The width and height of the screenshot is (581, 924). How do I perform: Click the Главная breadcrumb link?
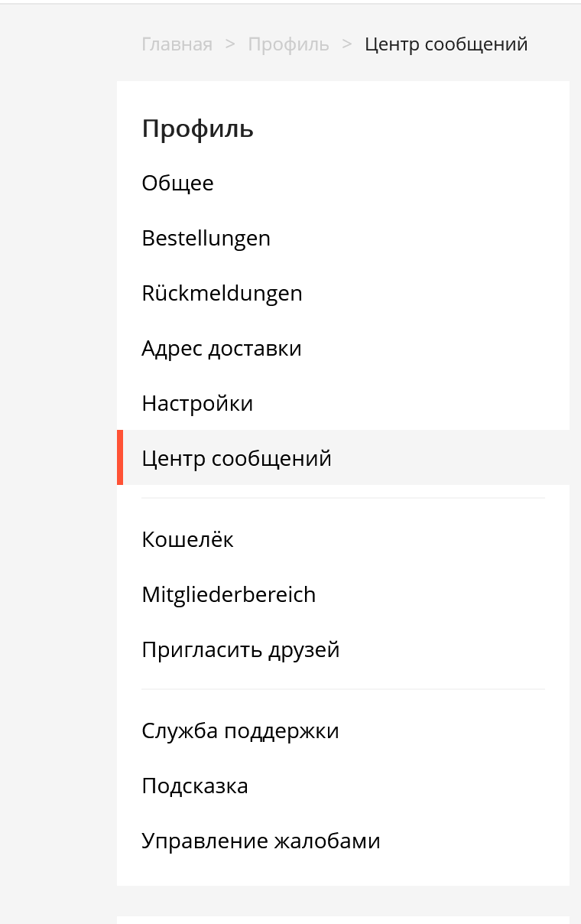coord(177,44)
